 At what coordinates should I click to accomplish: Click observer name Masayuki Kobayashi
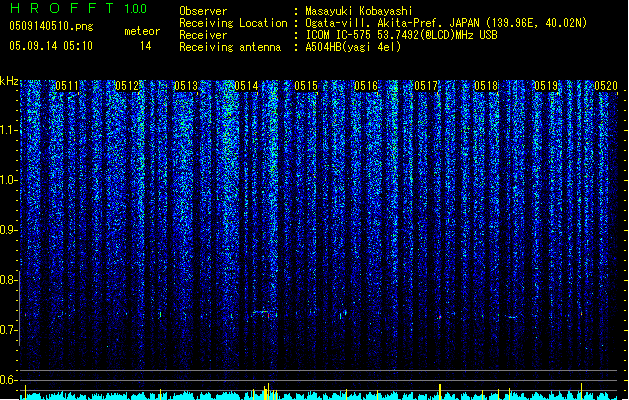[x=359, y=11]
